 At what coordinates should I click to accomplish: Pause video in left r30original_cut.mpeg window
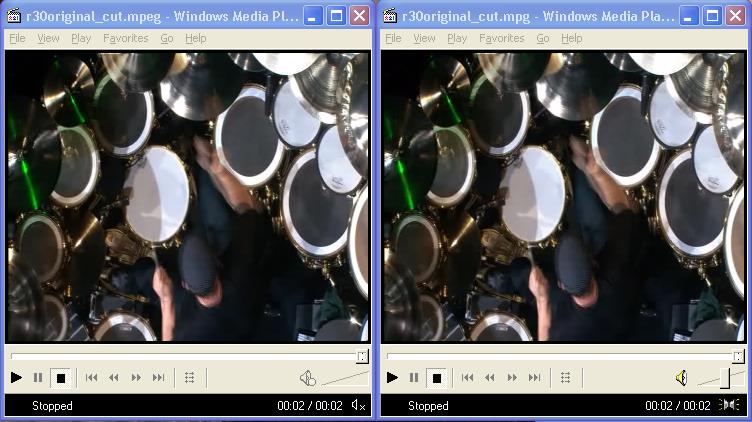(x=38, y=378)
